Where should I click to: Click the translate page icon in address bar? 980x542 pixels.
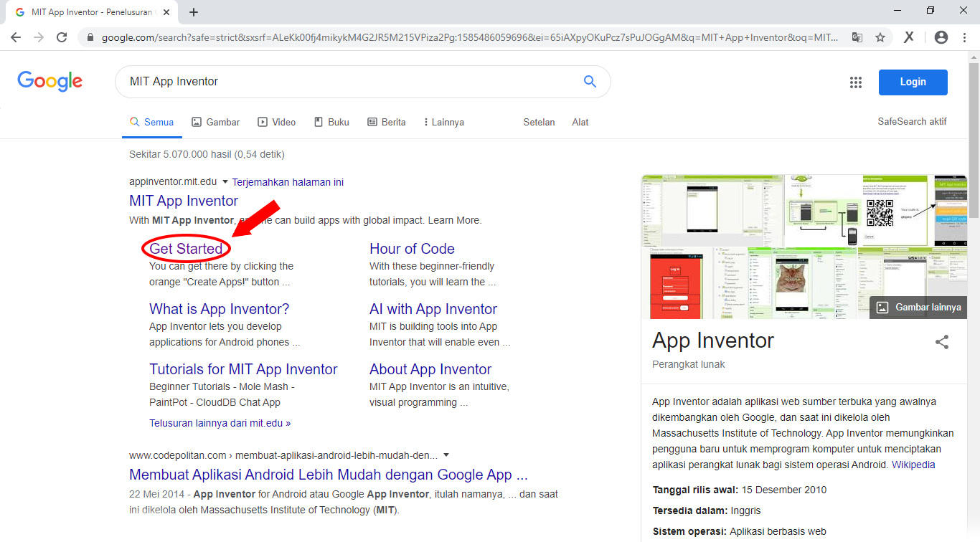pyautogui.click(x=857, y=37)
